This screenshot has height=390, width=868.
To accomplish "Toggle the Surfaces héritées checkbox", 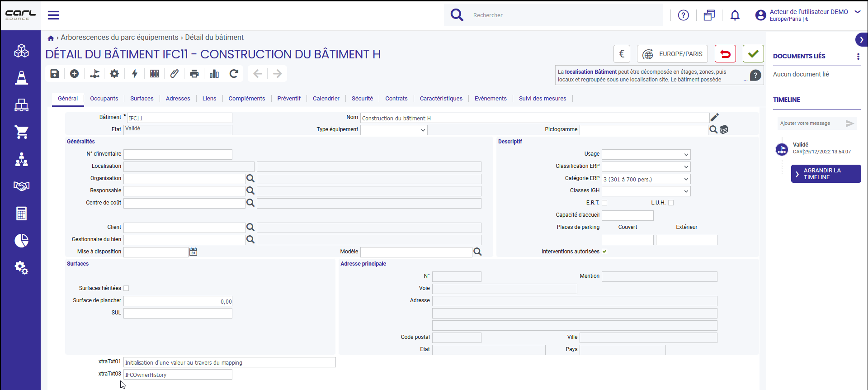I will tap(126, 288).
